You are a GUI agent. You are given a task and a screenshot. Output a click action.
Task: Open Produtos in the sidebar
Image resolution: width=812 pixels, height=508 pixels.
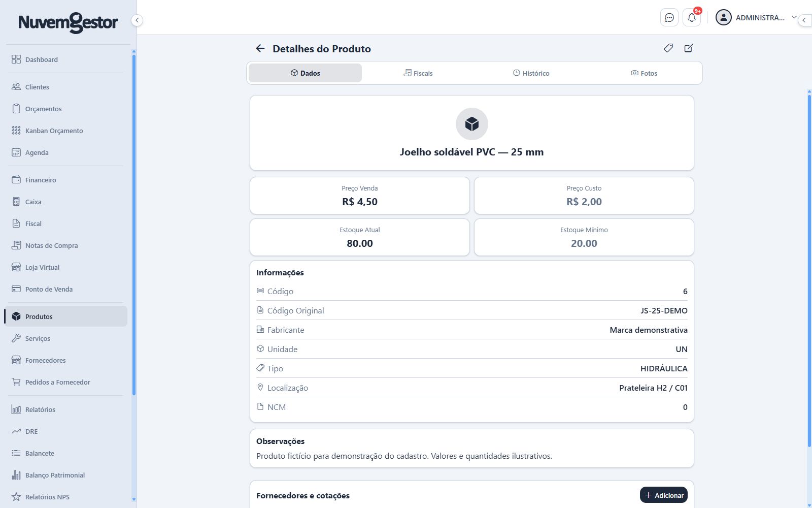pos(65,316)
